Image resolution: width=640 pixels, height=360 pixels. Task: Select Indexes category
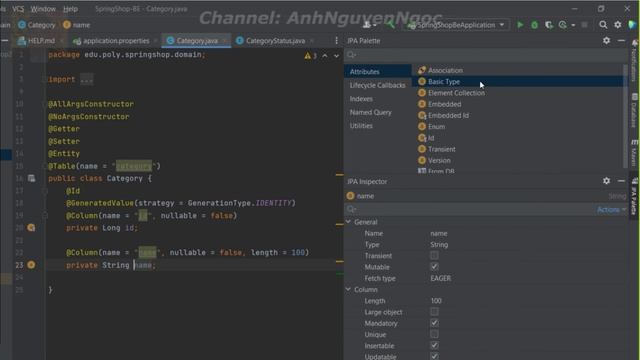[361, 99]
